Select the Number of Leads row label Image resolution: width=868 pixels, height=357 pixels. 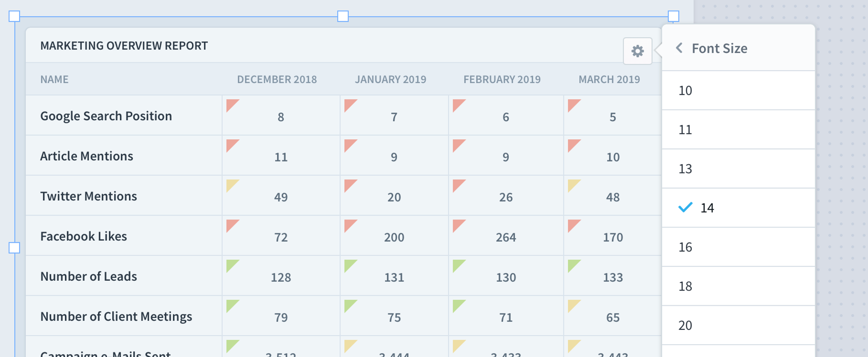(89, 276)
